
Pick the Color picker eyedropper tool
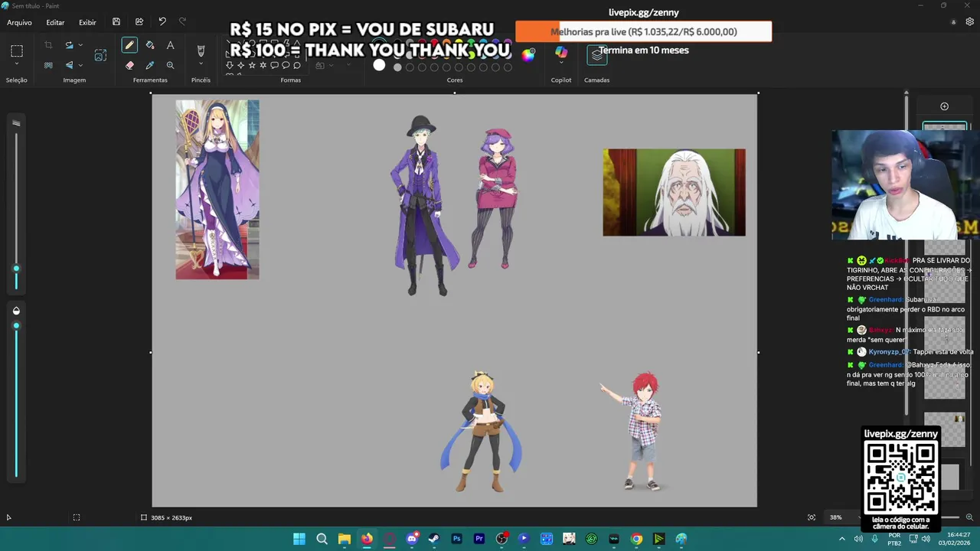(x=150, y=66)
